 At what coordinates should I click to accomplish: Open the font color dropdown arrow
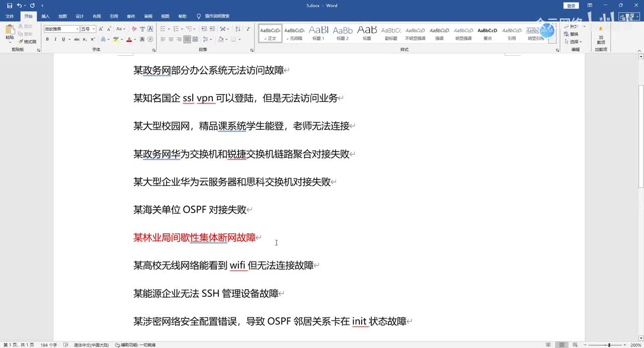[135, 39]
